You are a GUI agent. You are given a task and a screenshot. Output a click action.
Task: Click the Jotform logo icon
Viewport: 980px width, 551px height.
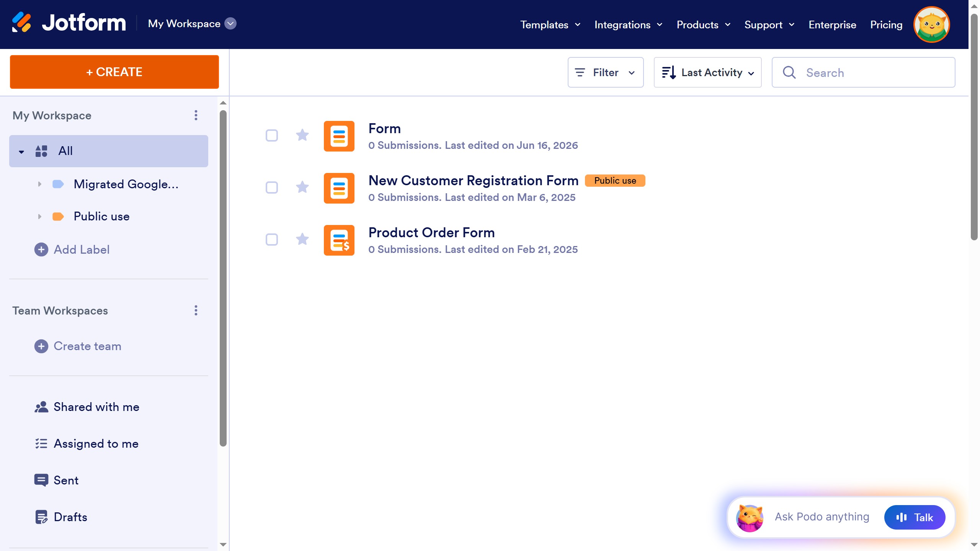[21, 22]
